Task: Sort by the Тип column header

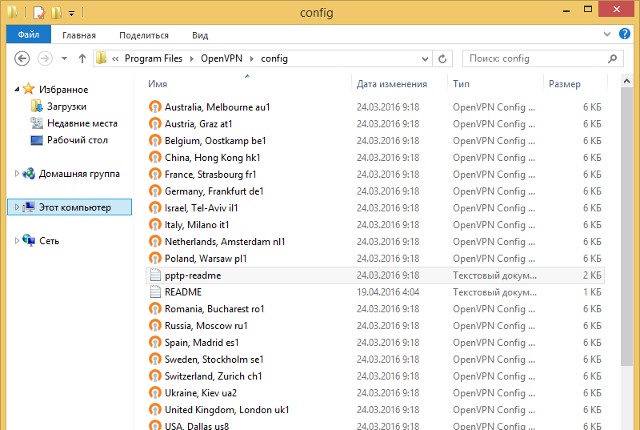Action: [x=461, y=84]
